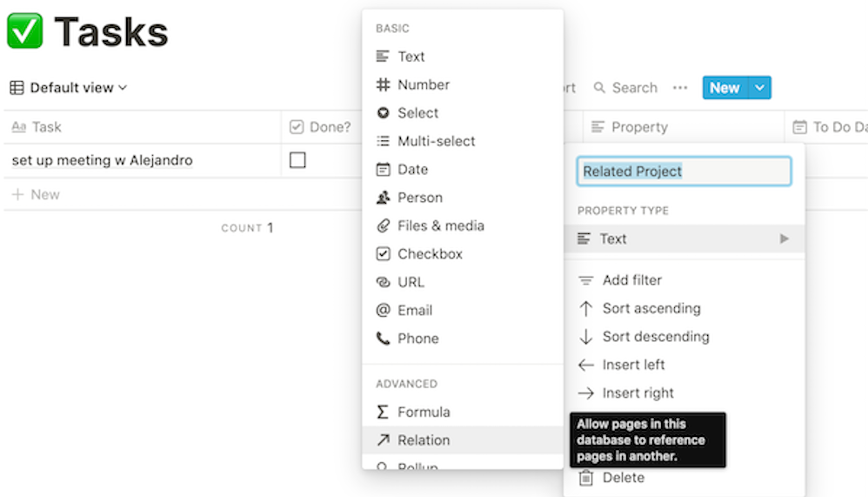Check the Done? box for Alejandro task
This screenshot has width=868, height=497.
point(297,161)
